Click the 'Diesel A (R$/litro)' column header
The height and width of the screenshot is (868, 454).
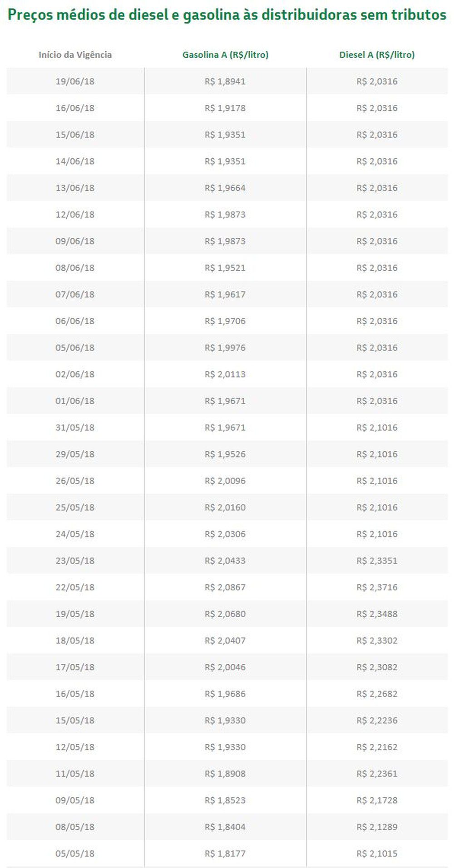click(377, 55)
